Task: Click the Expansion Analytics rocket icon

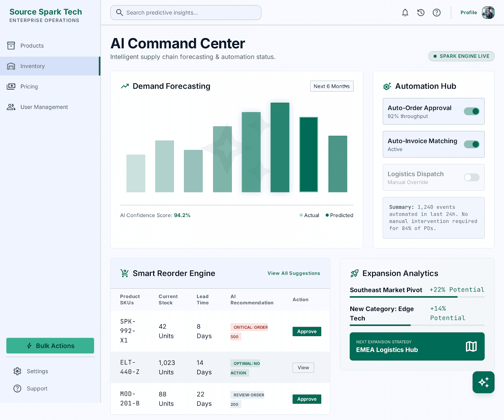Action: coord(354,273)
